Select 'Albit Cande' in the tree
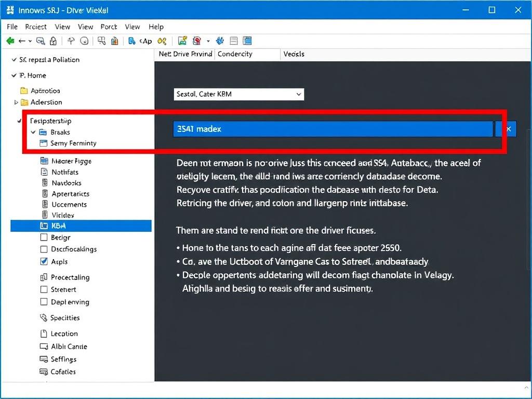This screenshot has width=532, height=399. click(x=69, y=347)
